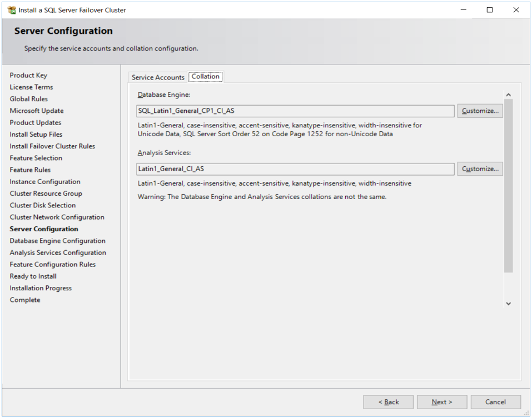Image resolution: width=532 pixels, height=417 pixels.
Task: Click the service accounts and collation subtitle
Action: click(111, 48)
